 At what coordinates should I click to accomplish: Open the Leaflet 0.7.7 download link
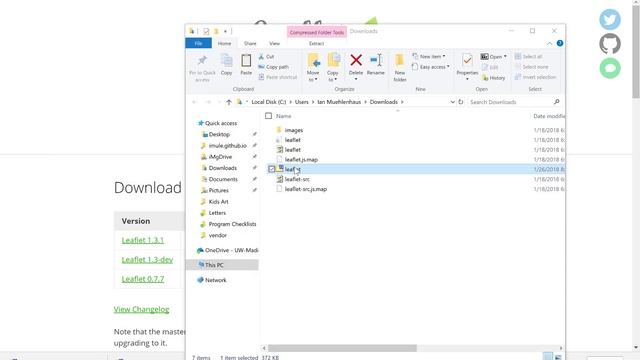(143, 279)
